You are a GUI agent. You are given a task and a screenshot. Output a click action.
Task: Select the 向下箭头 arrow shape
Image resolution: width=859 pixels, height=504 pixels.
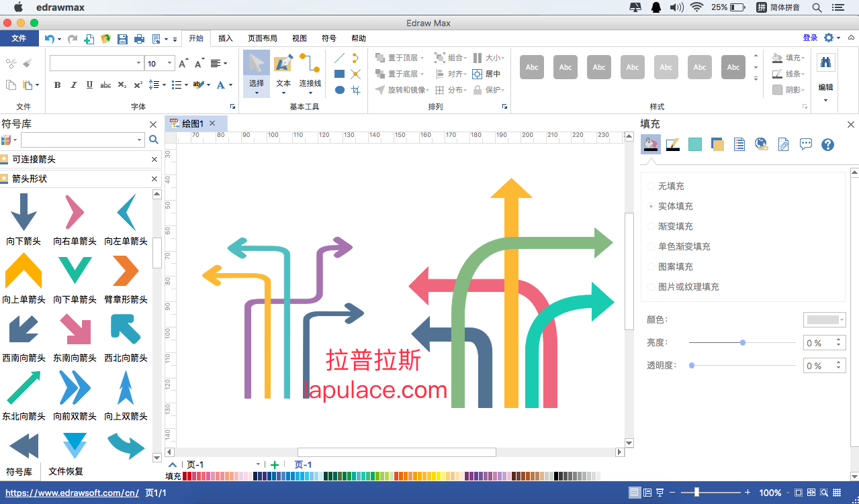pyautogui.click(x=24, y=219)
